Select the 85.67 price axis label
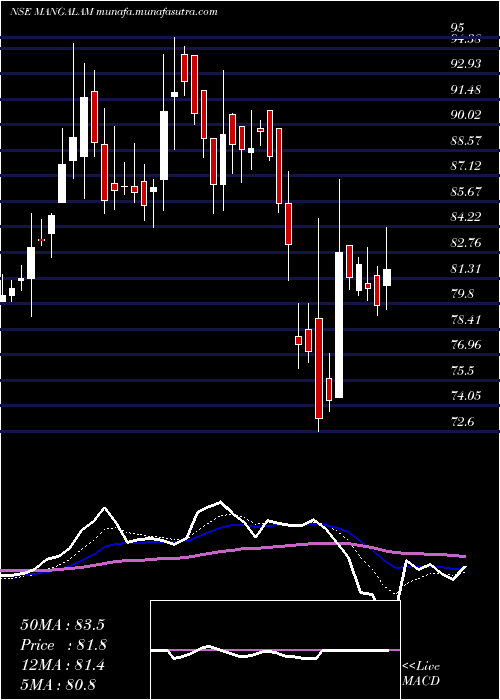Viewport: 500px width, 700px height. (x=466, y=192)
